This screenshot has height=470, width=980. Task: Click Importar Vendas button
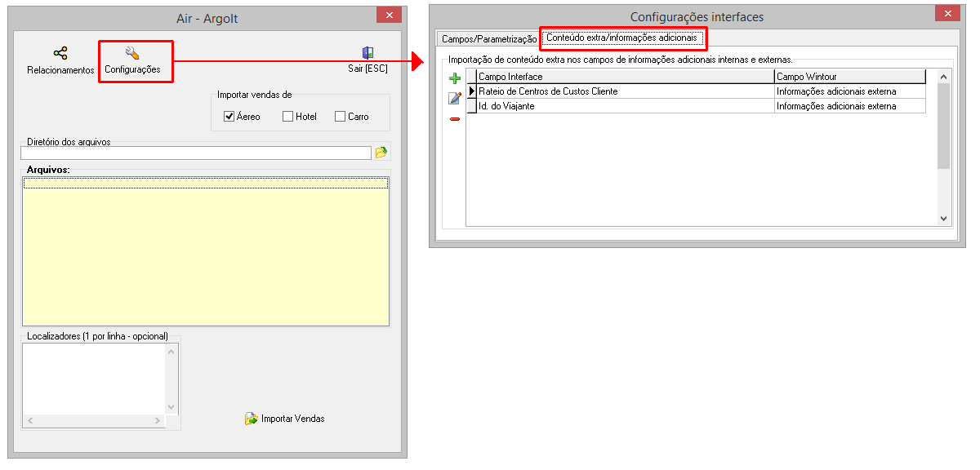coord(285,419)
